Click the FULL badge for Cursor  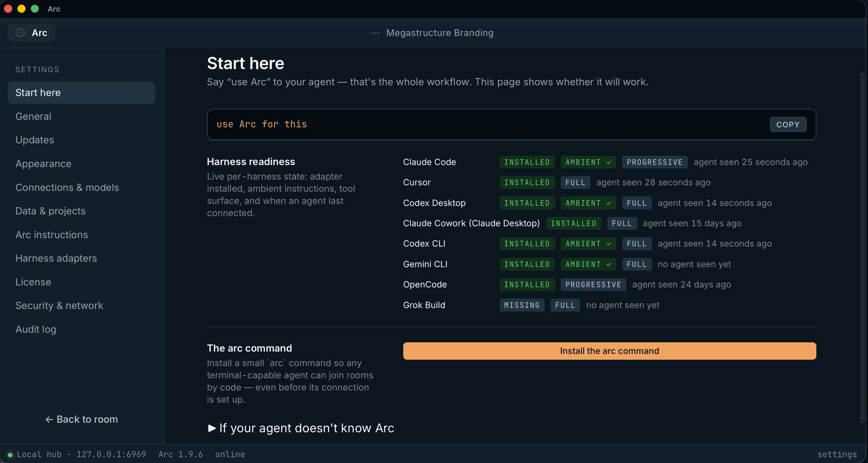click(x=575, y=183)
